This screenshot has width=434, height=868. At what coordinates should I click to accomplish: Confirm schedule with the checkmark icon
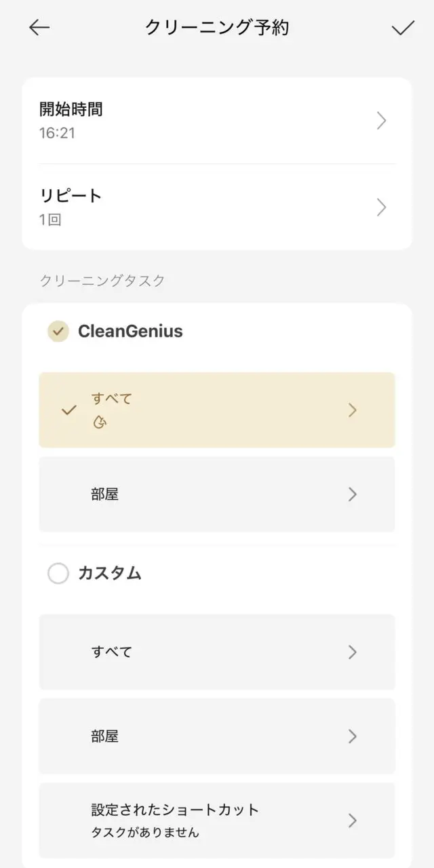pos(403,27)
